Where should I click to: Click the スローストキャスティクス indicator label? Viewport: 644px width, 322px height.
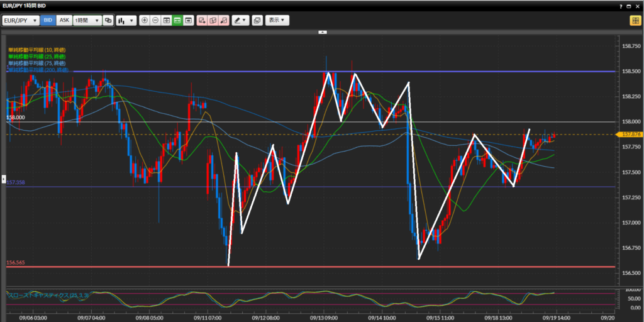(x=42, y=294)
